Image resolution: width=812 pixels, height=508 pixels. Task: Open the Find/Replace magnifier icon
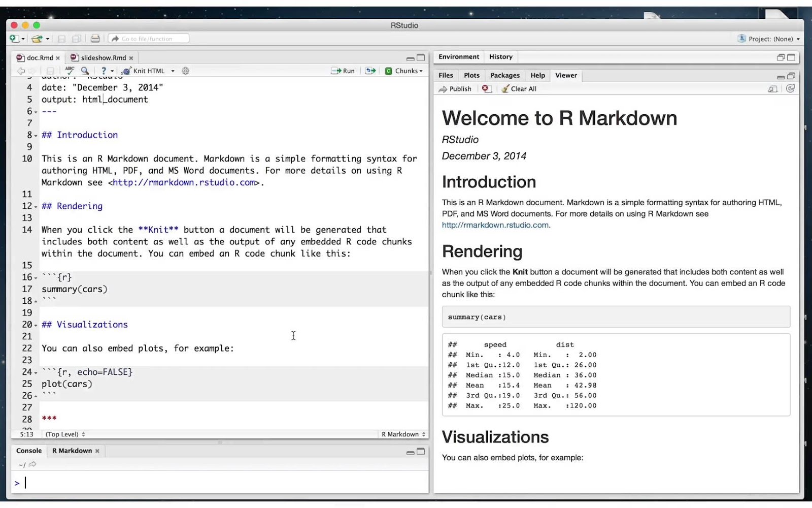(x=85, y=71)
